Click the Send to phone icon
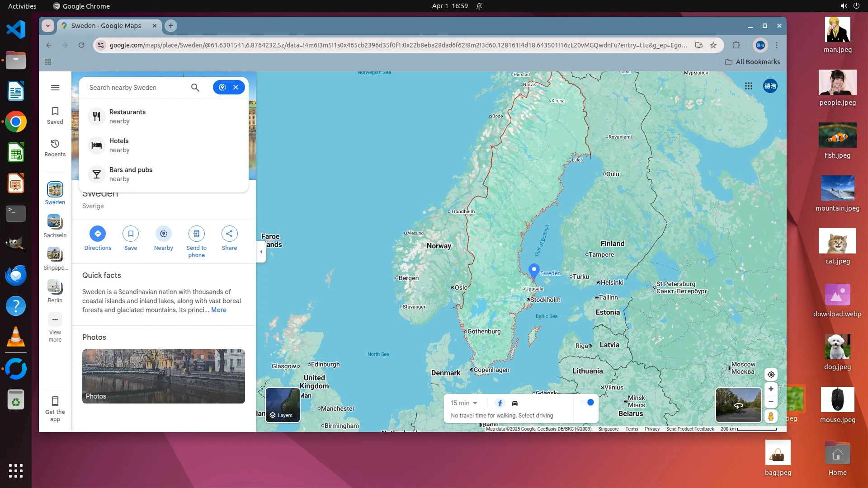868x488 pixels. click(x=196, y=234)
